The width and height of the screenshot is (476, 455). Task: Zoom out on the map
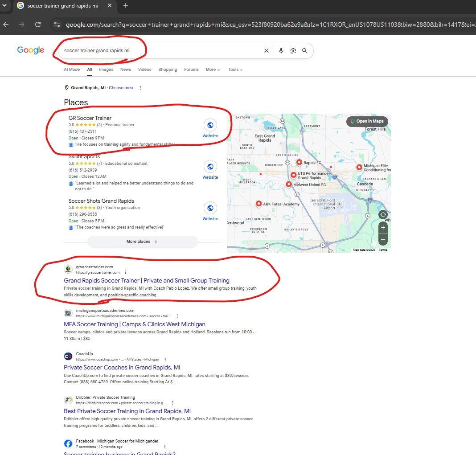click(x=383, y=239)
